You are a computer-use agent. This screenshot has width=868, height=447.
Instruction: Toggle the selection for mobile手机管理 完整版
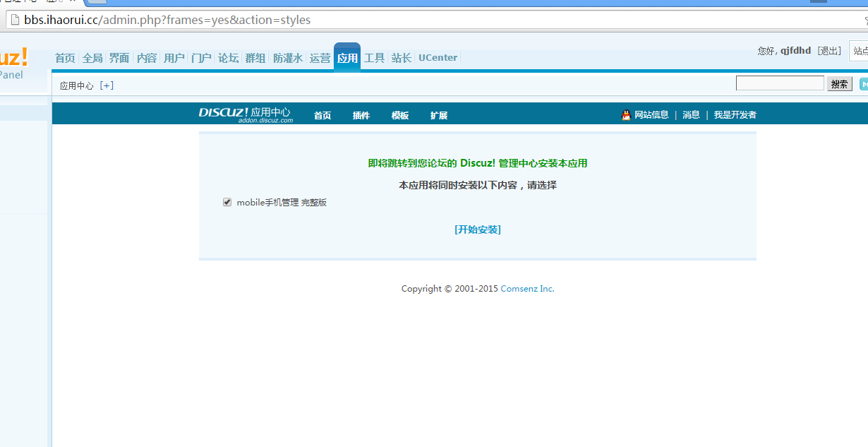227,202
